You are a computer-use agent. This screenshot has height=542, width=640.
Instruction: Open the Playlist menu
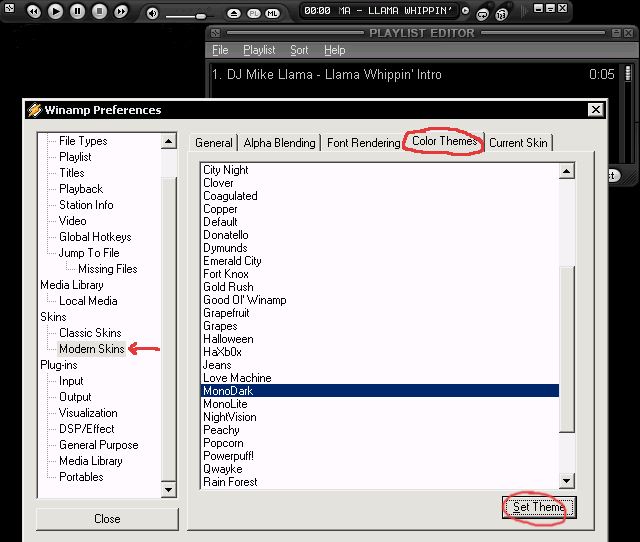click(x=259, y=50)
